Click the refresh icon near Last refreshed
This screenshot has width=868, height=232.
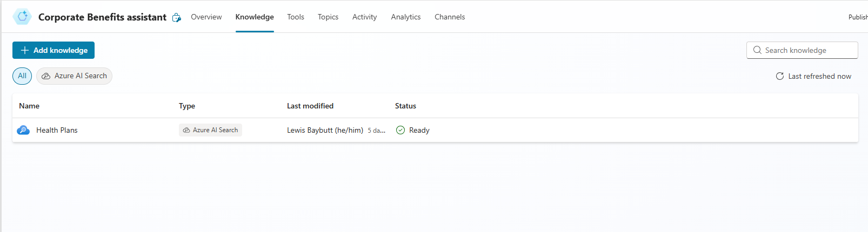[780, 76]
